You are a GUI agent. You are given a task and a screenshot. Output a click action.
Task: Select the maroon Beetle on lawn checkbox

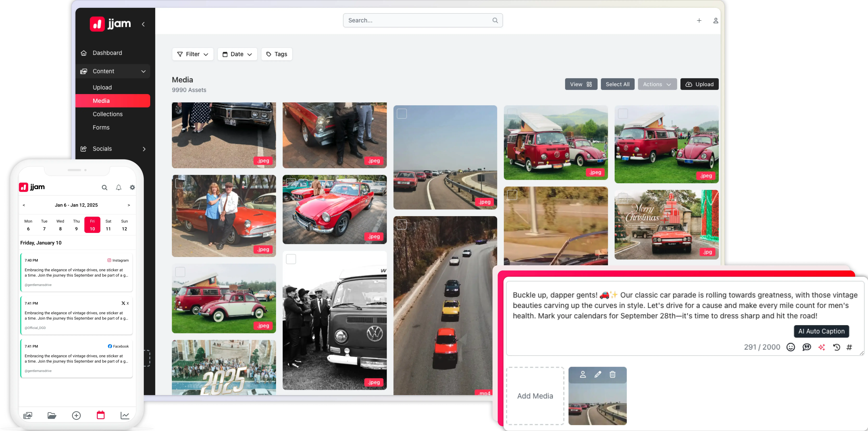(x=180, y=272)
